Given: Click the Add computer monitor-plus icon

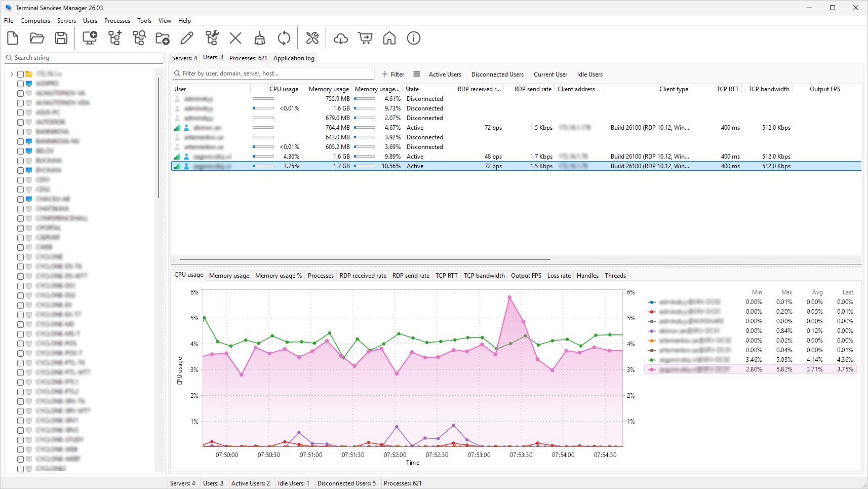Looking at the screenshot, I should point(90,39).
